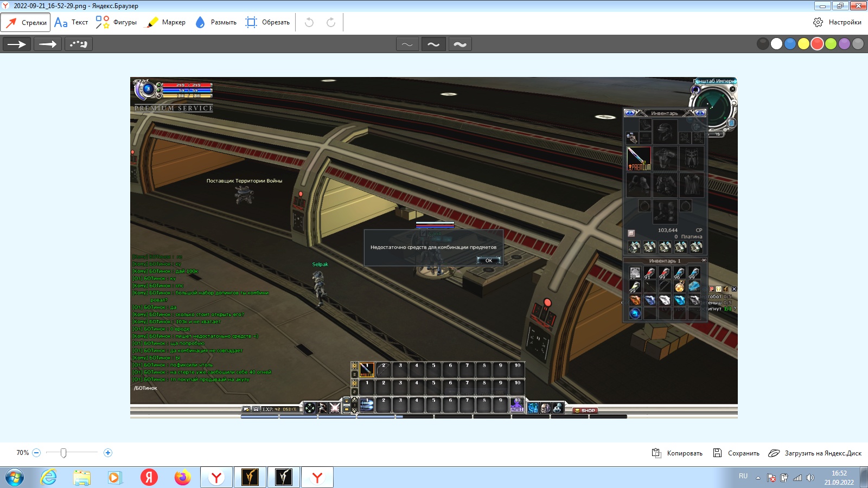Pick the blue color swatch

(x=790, y=44)
